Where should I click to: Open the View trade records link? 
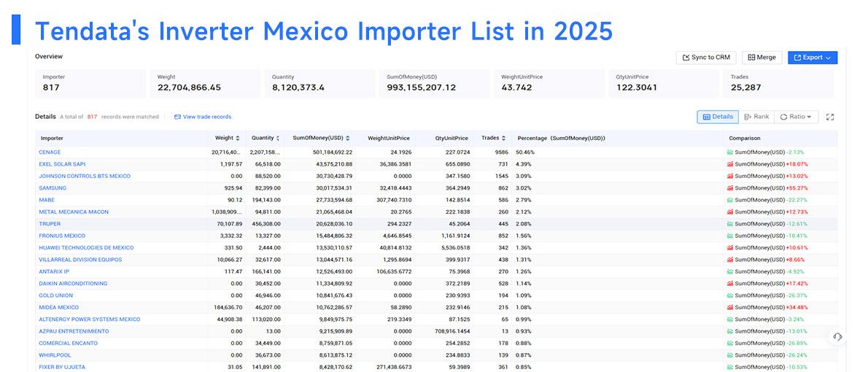(x=203, y=117)
